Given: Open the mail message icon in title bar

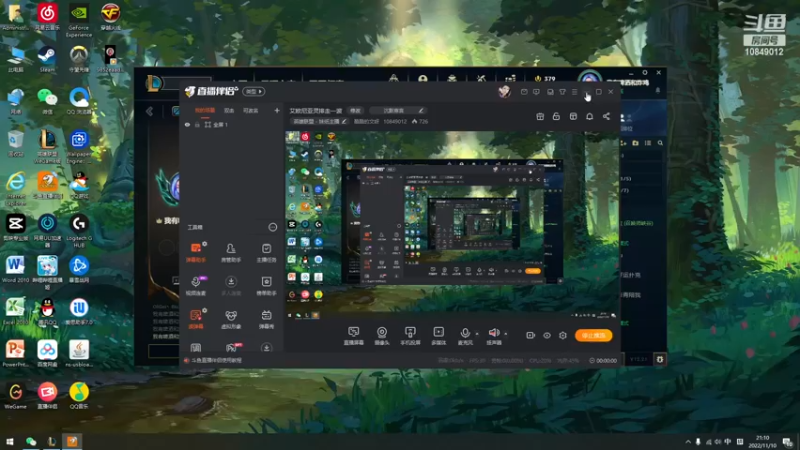Looking at the screenshot, I should tap(524, 92).
